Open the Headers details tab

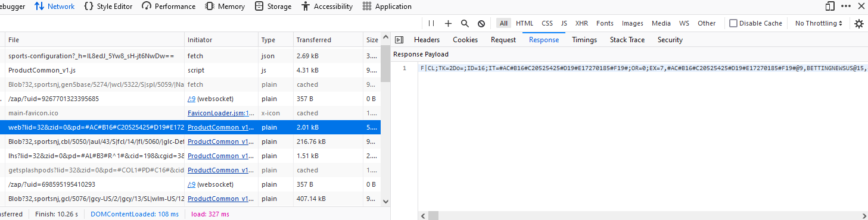click(x=427, y=40)
